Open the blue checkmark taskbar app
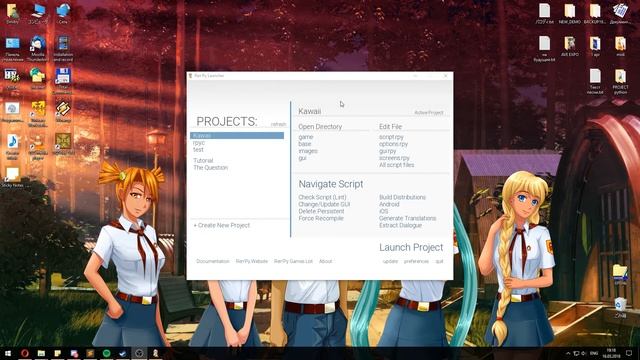Image resolution: width=640 pixels, height=360 pixels. (x=123, y=353)
